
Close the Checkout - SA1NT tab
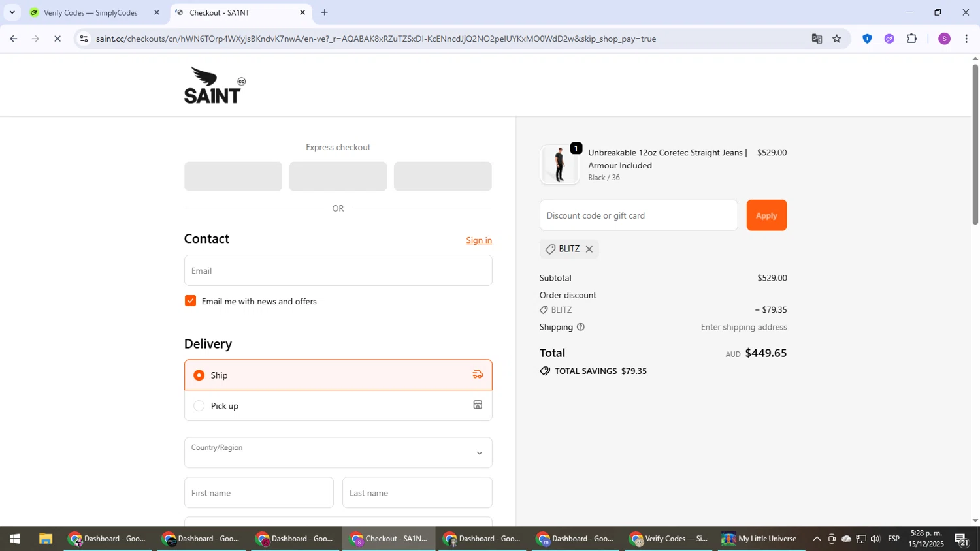pyautogui.click(x=302, y=12)
